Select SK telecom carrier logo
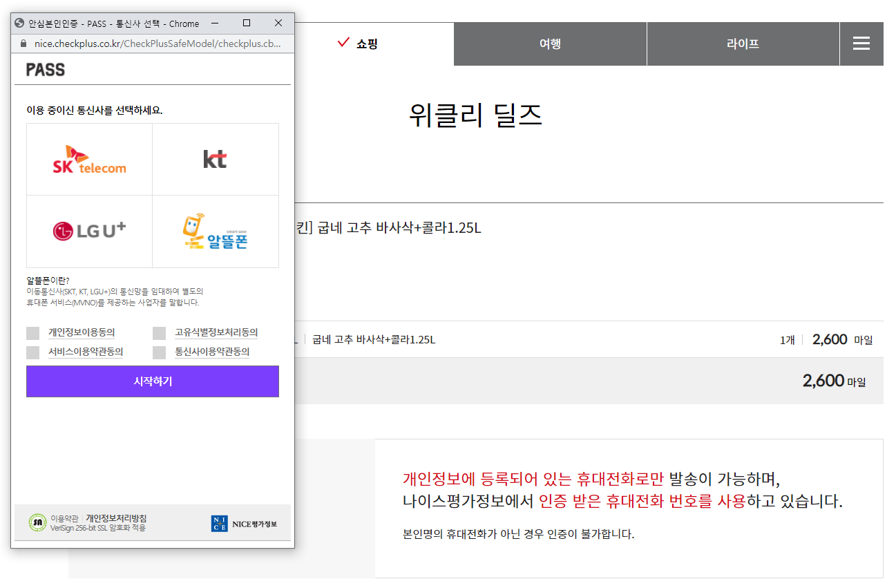The image size is (896, 588). coord(89,160)
